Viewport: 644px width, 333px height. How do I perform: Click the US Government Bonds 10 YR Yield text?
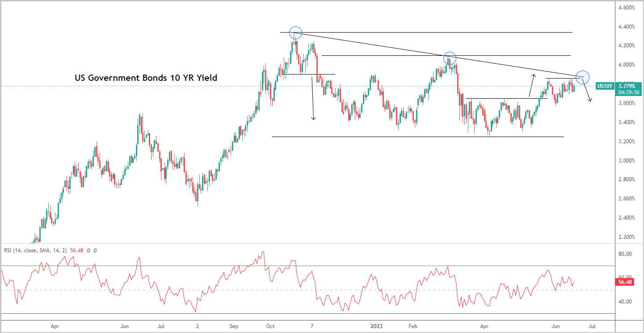146,78
